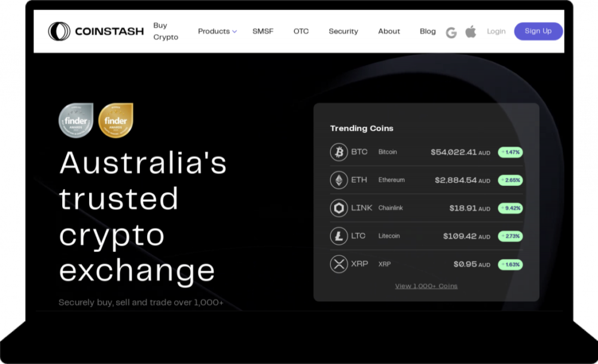Click the XRP +1.63% change badge
The height and width of the screenshot is (364, 598).
[x=510, y=265]
